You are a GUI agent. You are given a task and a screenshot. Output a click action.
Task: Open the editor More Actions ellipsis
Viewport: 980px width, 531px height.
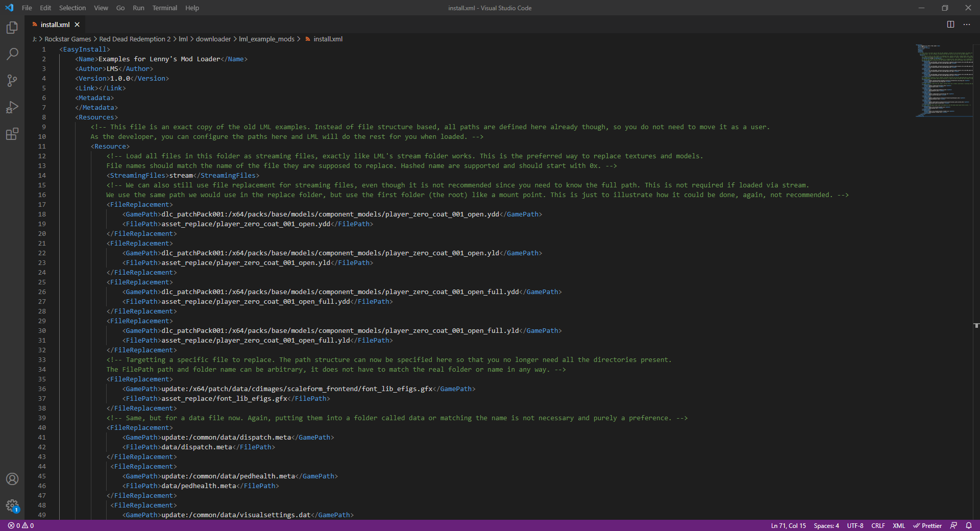tap(967, 25)
